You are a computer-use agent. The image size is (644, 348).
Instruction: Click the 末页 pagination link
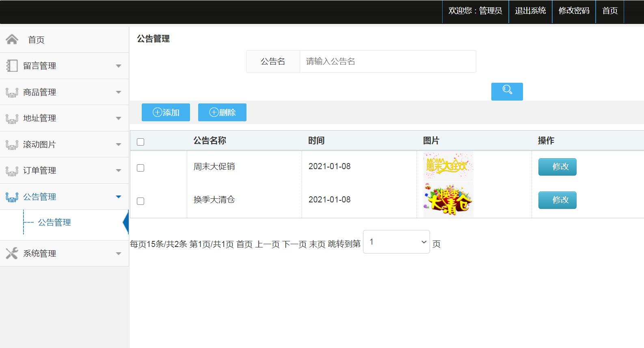click(x=318, y=244)
